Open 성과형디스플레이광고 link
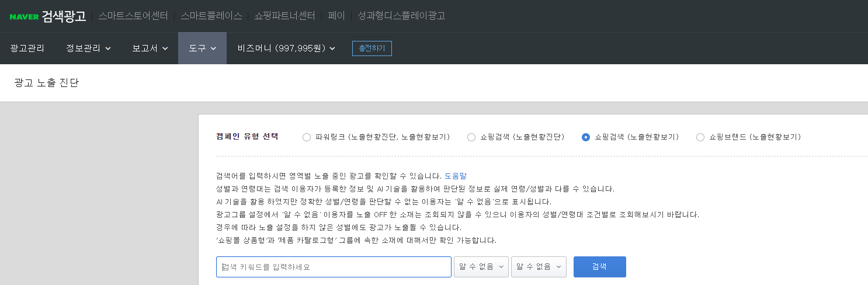Image resolution: width=868 pixels, height=285 pixels. [401, 16]
